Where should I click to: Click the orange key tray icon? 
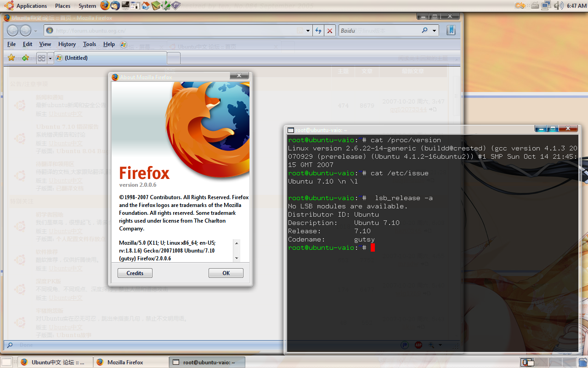[520, 6]
